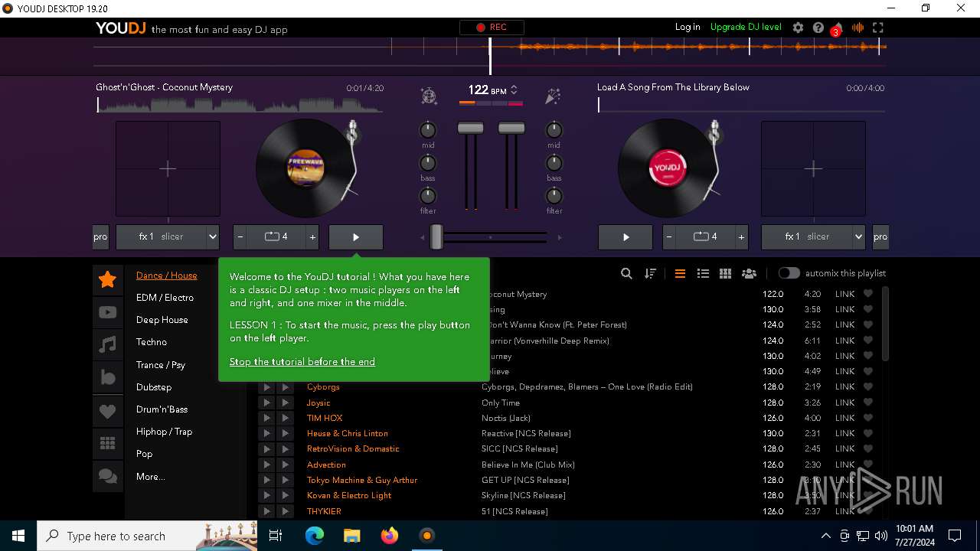
Task: Click Stop the tutorial before the end
Action: [x=302, y=362]
